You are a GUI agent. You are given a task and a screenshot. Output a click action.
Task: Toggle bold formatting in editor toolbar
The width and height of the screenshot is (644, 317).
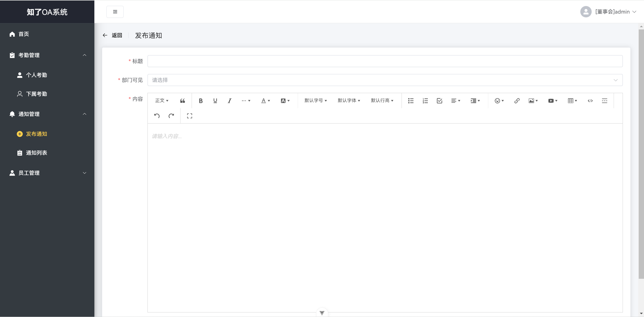[201, 101]
